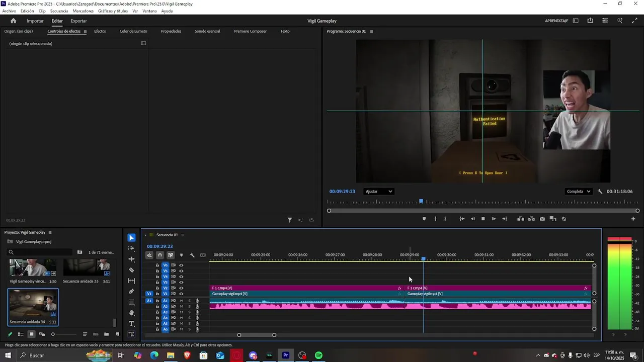Select the Pen tool
The height and width of the screenshot is (362, 644).
pyautogui.click(x=131, y=292)
